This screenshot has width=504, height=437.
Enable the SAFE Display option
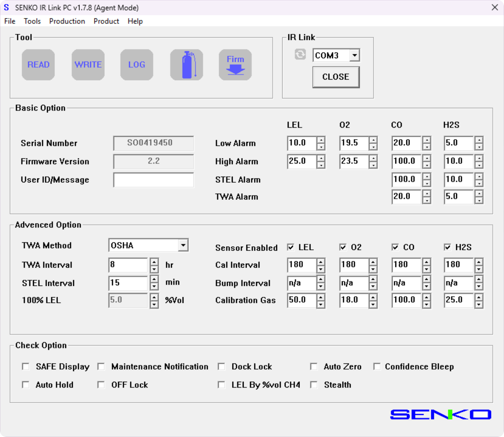tap(26, 366)
